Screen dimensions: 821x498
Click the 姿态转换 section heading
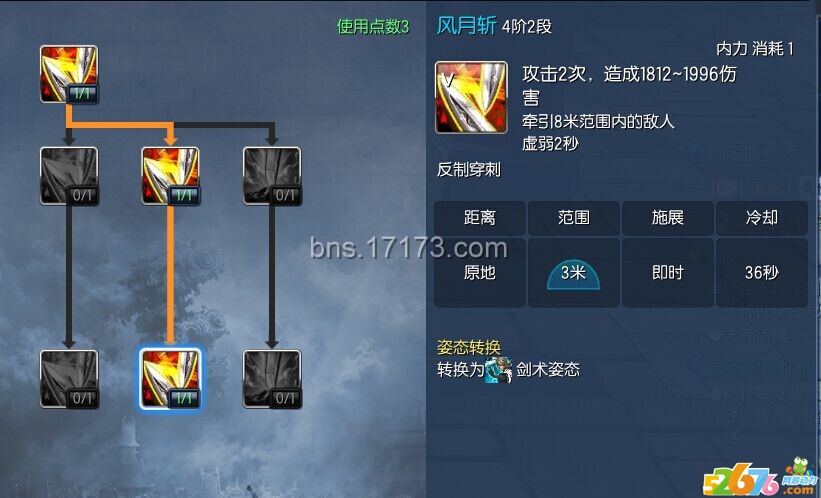click(x=469, y=347)
